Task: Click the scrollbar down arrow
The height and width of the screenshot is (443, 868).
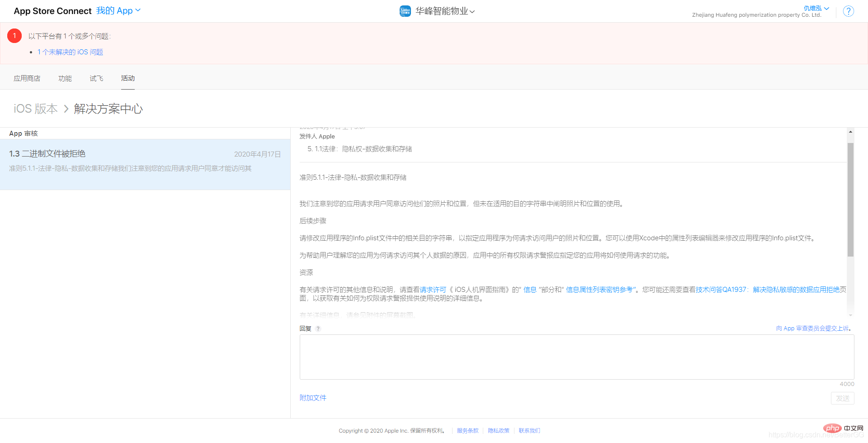Action: tap(850, 315)
